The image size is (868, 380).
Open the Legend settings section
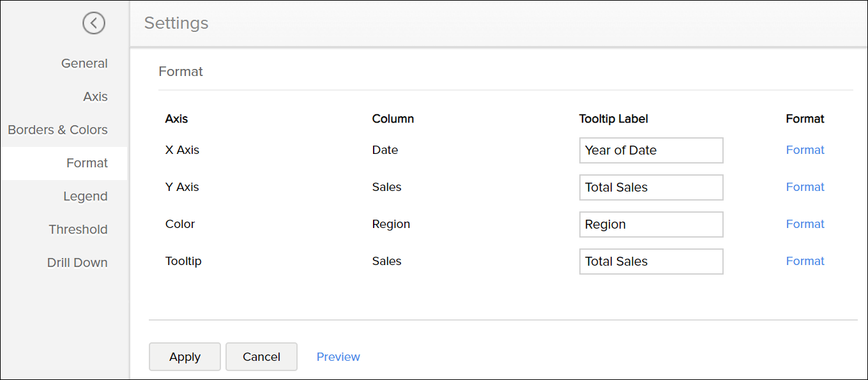point(85,196)
